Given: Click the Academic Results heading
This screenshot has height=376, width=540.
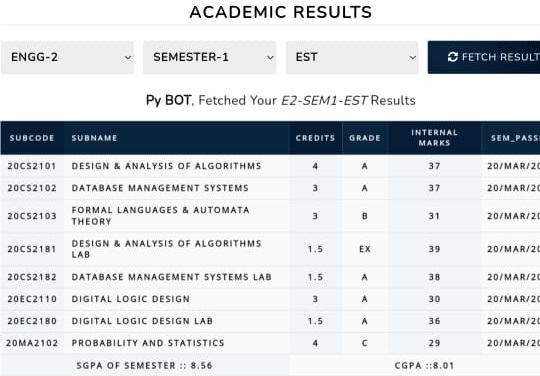Looking at the screenshot, I should pyautogui.click(x=281, y=12).
